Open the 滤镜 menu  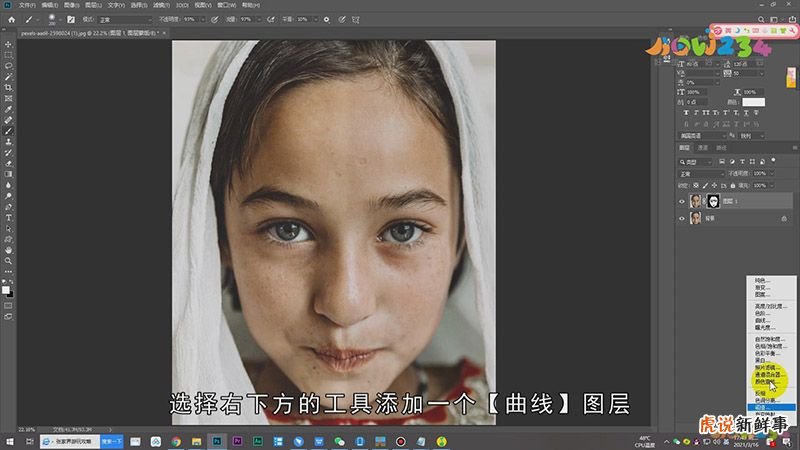161,5
